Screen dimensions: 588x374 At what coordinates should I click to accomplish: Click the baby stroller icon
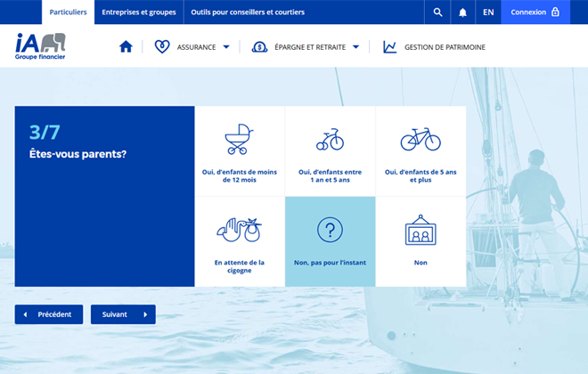coord(239,139)
